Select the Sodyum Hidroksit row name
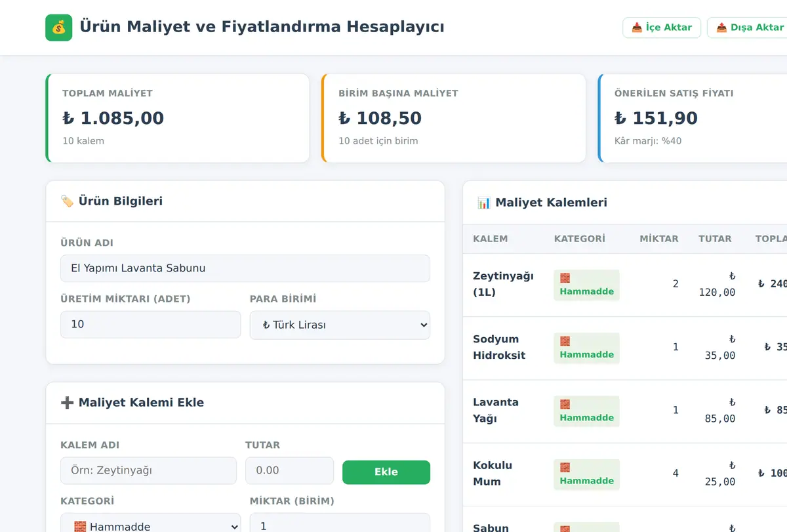This screenshot has width=787, height=532. point(499,347)
